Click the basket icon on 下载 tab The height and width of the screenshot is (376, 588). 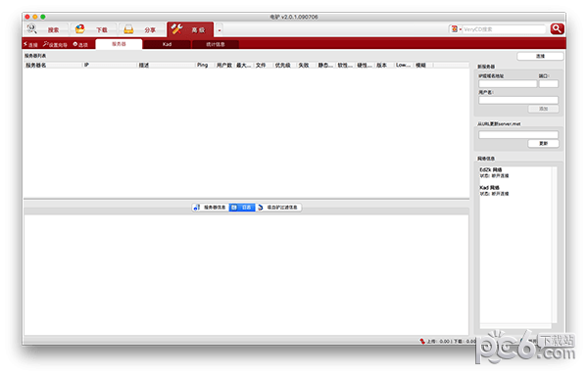[x=80, y=29]
